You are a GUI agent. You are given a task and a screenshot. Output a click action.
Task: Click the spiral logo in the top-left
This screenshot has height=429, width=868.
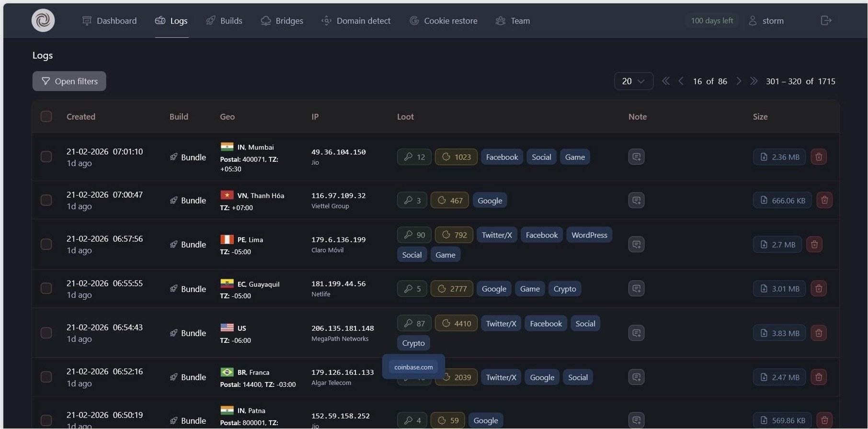[43, 21]
